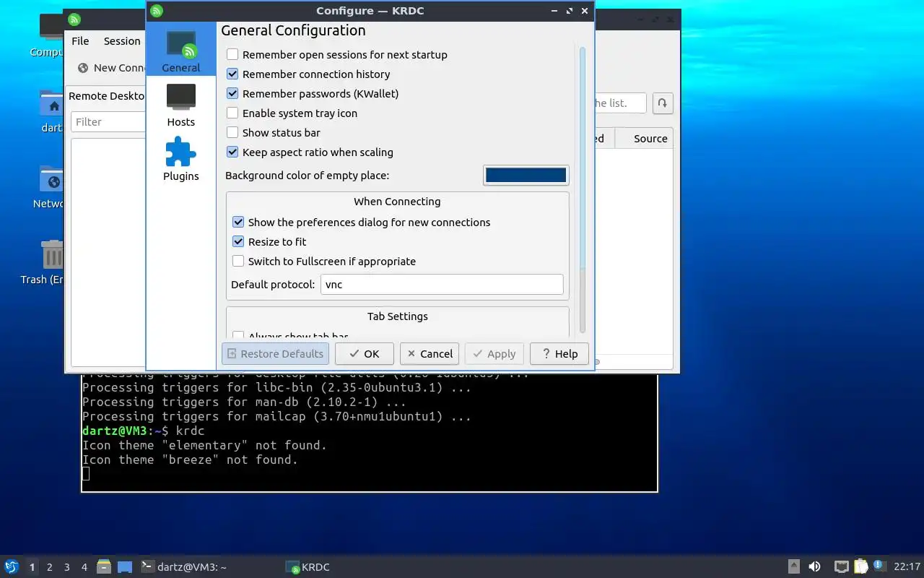Open the Hosts configuration page
The height and width of the screenshot is (578, 924).
[x=180, y=104]
